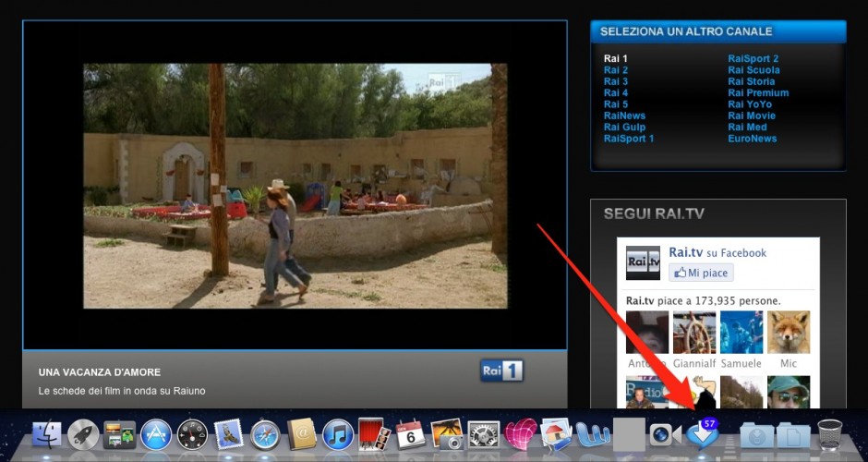The height and width of the screenshot is (462, 868).
Task: Open download app with 57 badge
Action: 702,433
